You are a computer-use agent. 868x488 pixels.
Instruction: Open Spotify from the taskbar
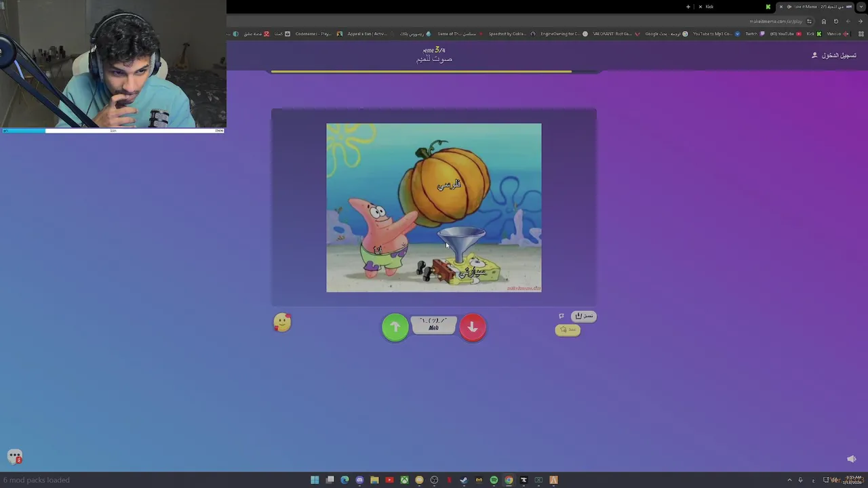(494, 480)
